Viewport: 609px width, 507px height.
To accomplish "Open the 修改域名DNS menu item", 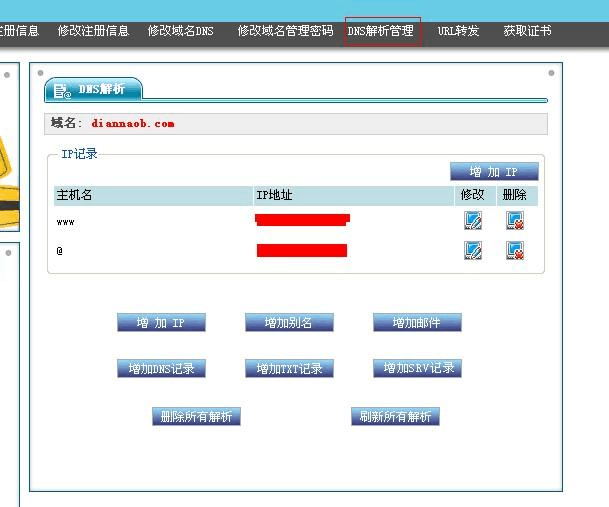I will (181, 31).
